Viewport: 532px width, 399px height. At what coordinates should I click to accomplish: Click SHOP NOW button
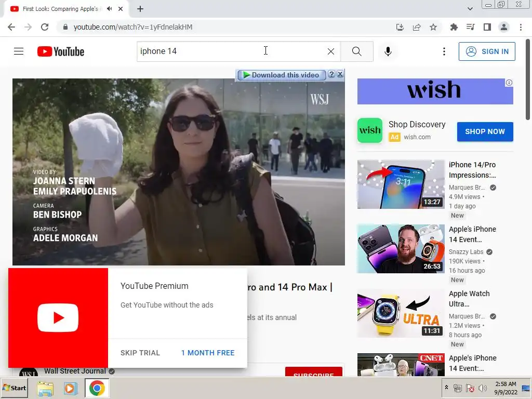click(x=485, y=131)
